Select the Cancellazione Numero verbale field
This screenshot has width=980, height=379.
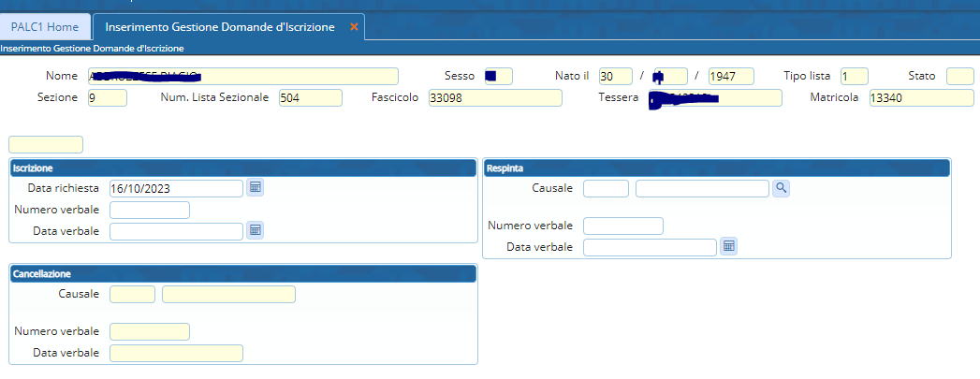tap(149, 331)
